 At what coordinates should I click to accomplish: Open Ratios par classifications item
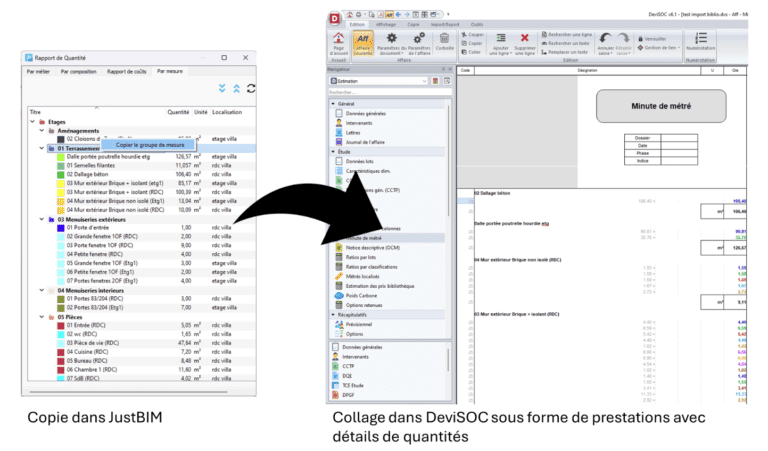coord(371,267)
